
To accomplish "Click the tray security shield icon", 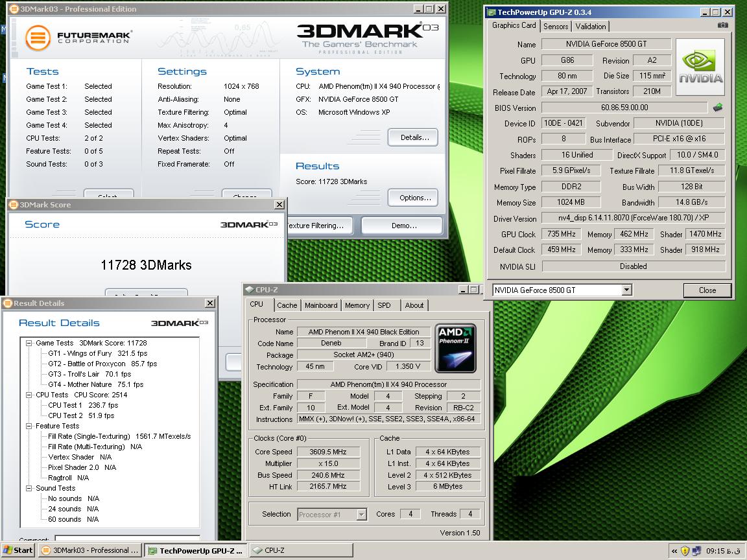I will pos(685,550).
